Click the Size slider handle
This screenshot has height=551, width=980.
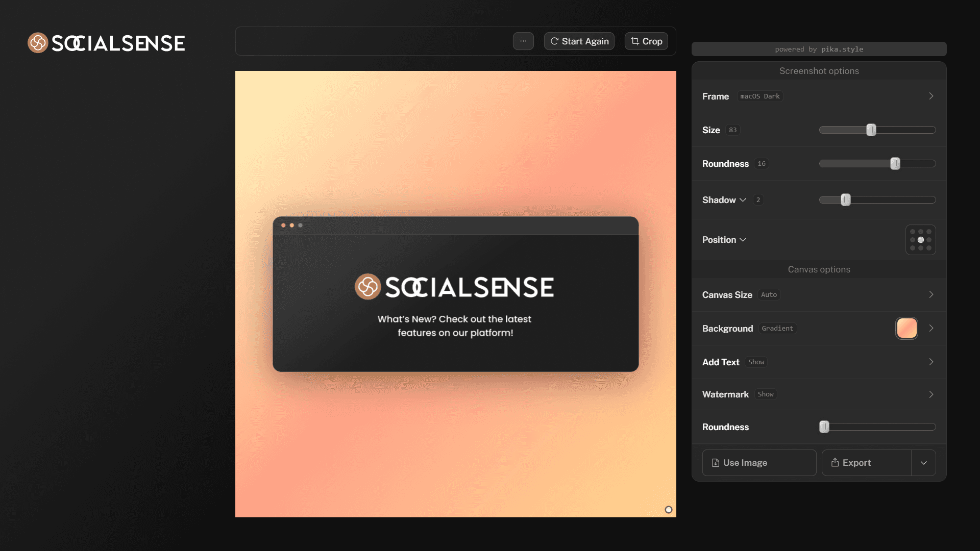(871, 130)
